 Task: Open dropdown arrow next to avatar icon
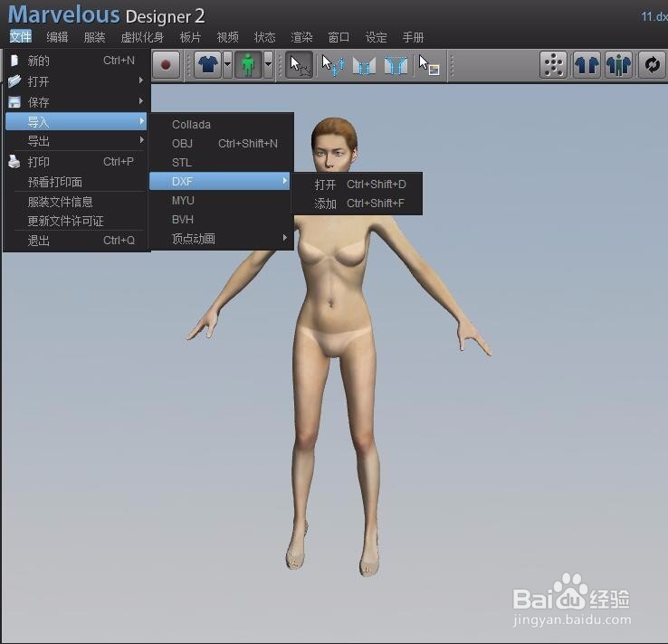(269, 65)
